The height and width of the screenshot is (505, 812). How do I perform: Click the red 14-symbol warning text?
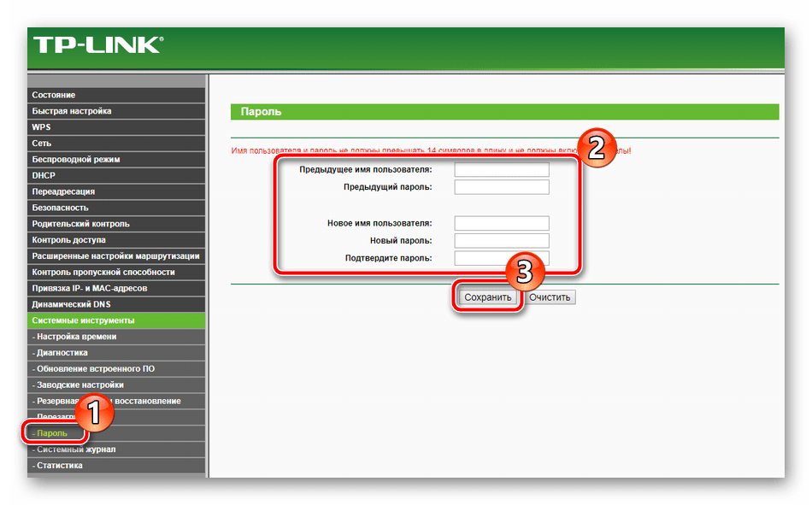tap(431, 150)
